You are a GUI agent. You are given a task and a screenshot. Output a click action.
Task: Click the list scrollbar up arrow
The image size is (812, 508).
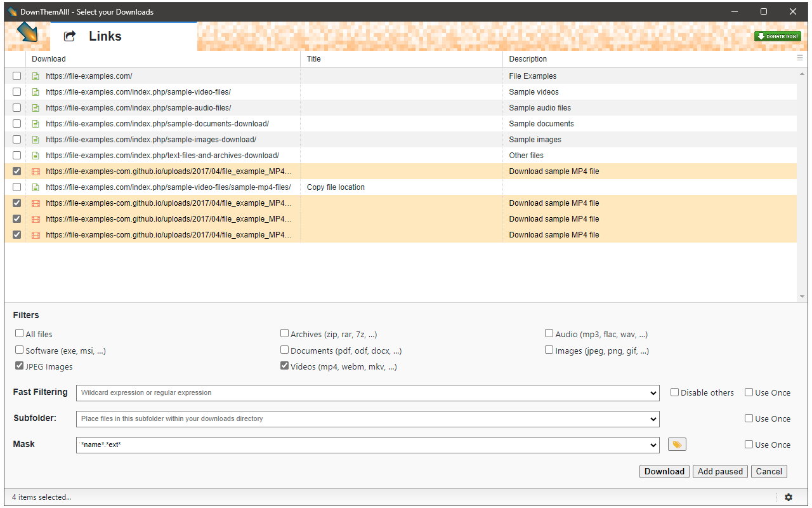tap(802, 74)
